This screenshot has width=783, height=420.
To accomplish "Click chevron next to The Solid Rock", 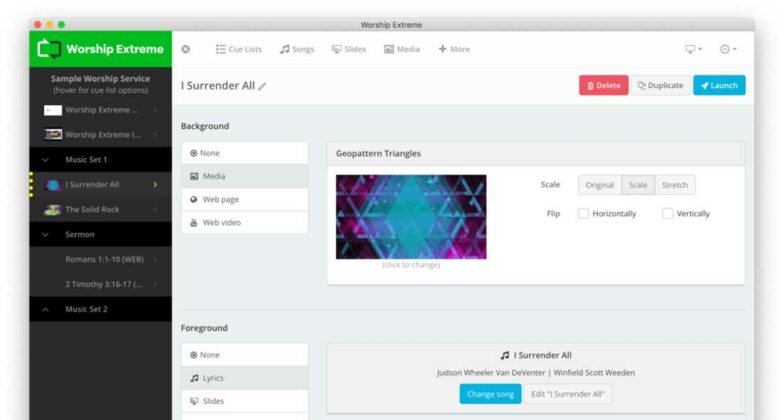I will pos(155,210).
